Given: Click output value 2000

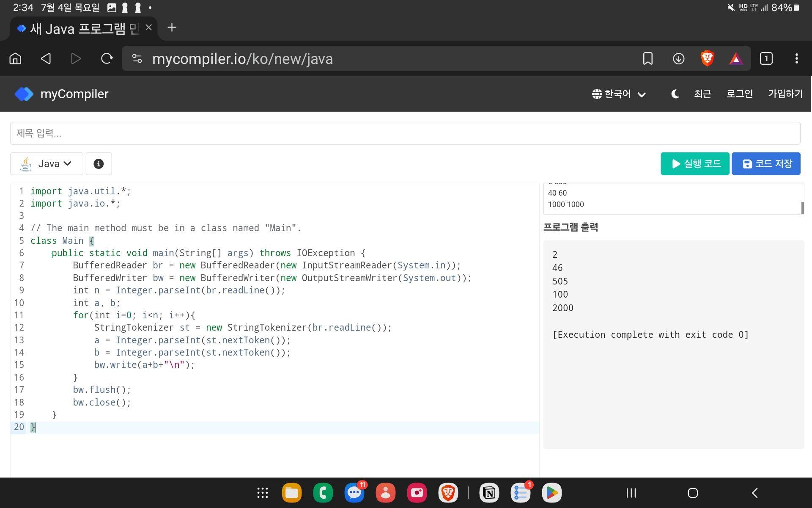Looking at the screenshot, I should coord(563,308).
